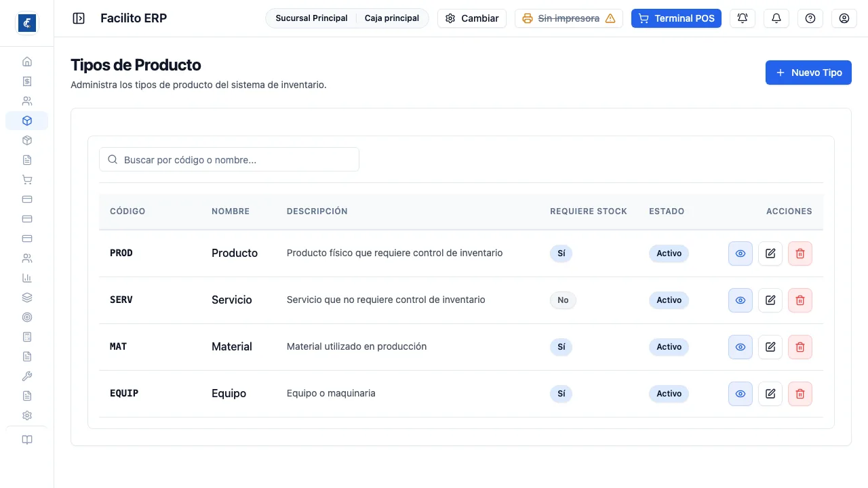
Task: Select the highlighted blue cube sidebar icon
Action: pyautogui.click(x=27, y=121)
